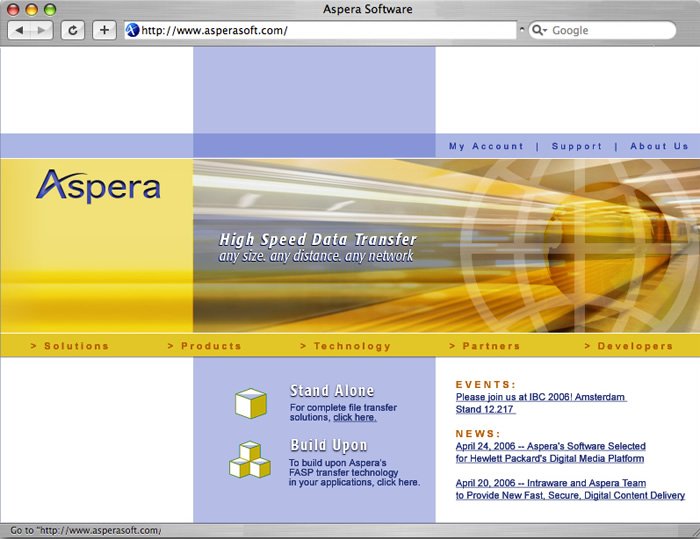Screen dimensions: 700x539
Task: Zoom the window with the green button
Action: [x=50, y=9]
